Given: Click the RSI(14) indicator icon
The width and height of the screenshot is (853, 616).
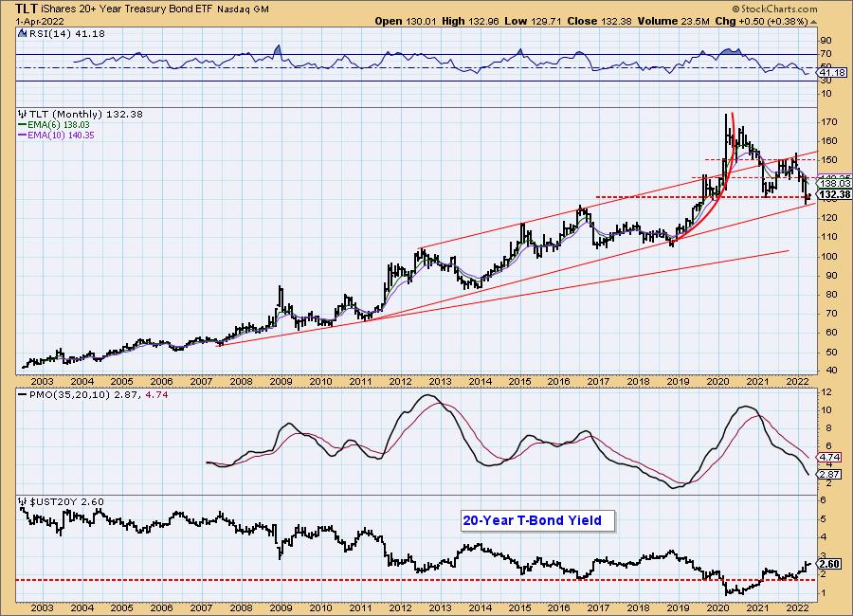Looking at the screenshot, I should point(22,33).
